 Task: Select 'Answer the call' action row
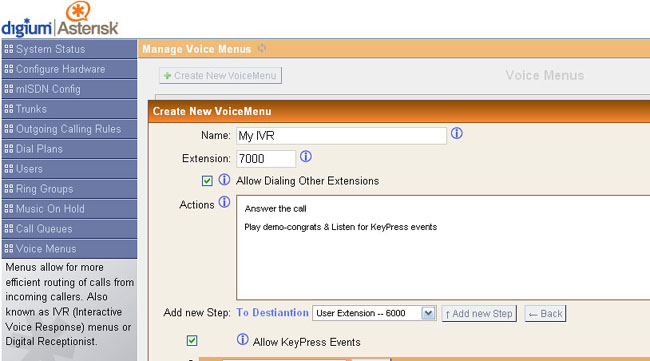275,208
